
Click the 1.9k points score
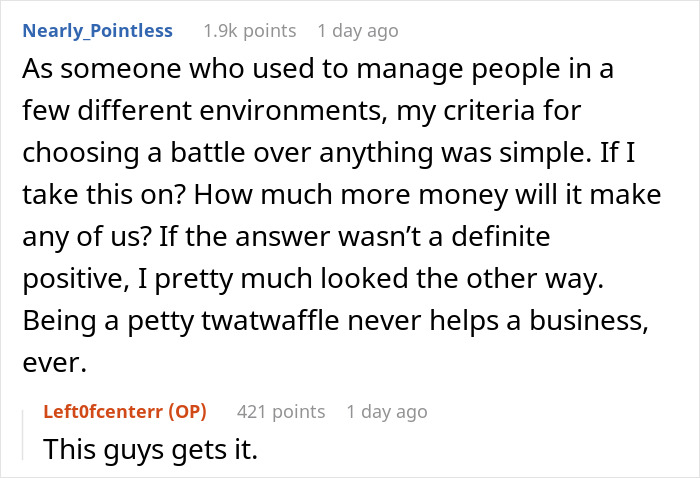250,31
